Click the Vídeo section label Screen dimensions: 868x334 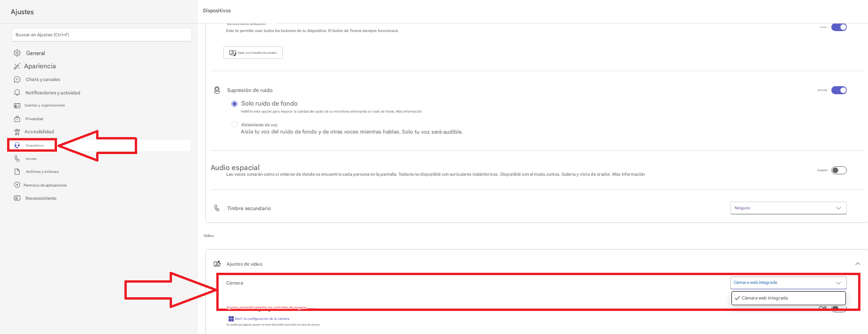tap(208, 236)
